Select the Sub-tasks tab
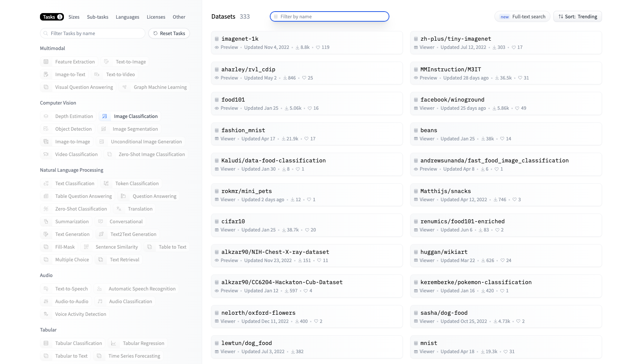 [98, 17]
